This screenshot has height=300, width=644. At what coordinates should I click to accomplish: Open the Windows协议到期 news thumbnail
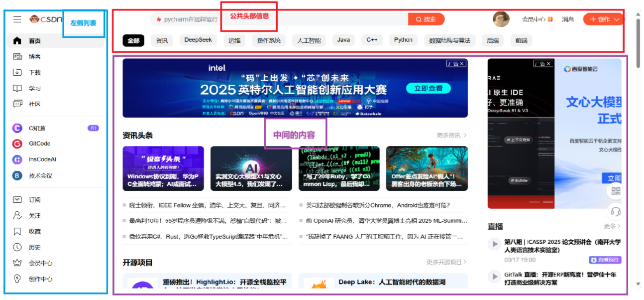click(x=163, y=168)
